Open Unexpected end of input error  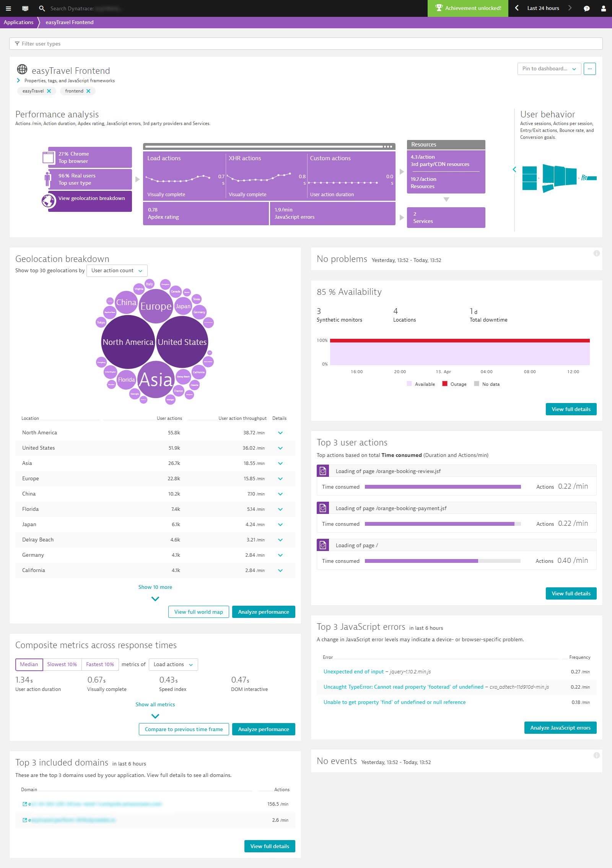coord(353,672)
